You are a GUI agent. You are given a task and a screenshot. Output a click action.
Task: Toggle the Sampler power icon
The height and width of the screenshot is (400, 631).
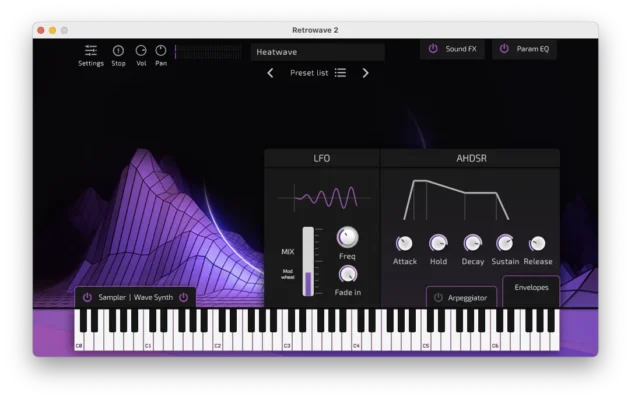click(87, 297)
